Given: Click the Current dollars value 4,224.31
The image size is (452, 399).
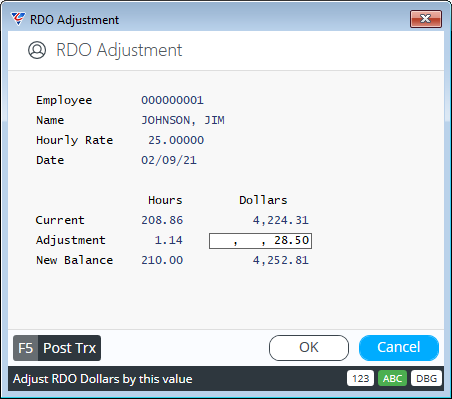Looking at the screenshot, I should tap(281, 220).
